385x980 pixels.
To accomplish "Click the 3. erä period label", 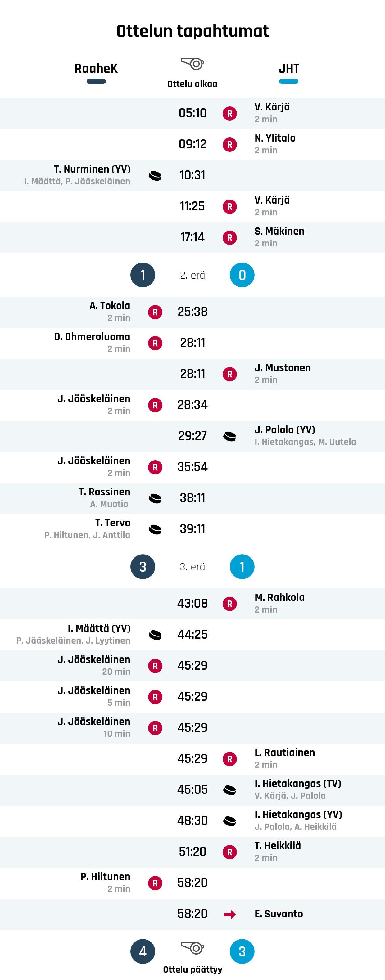I will [192, 567].
